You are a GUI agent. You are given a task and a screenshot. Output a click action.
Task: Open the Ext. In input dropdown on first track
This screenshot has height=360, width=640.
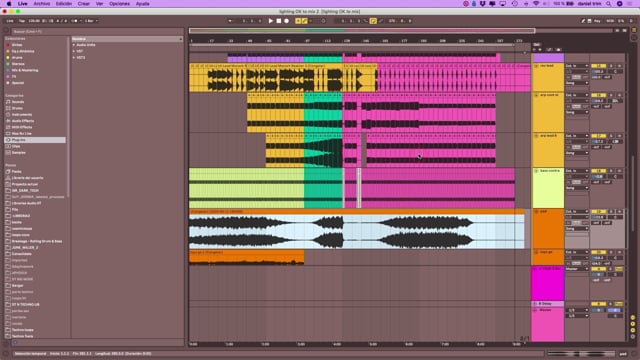point(577,66)
